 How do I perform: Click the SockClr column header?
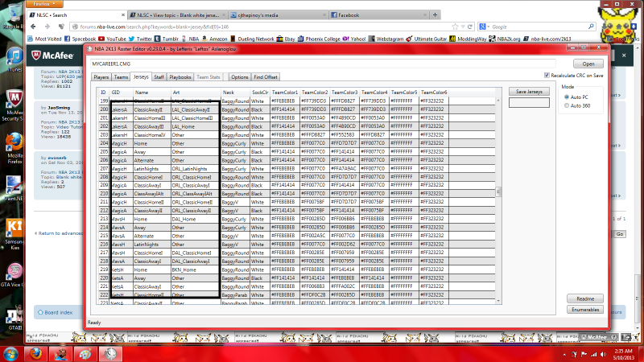[x=259, y=93]
